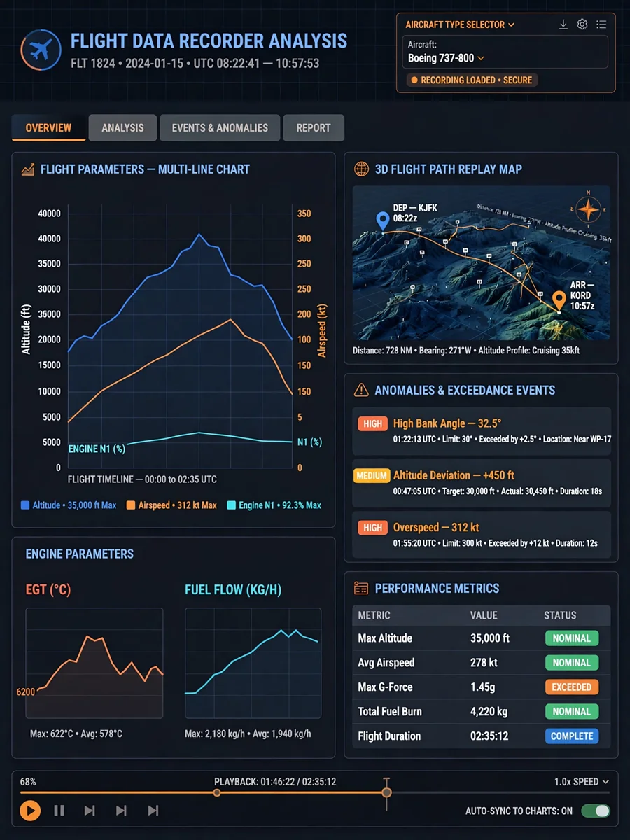Open the Altitude Deviation +450 ft event
630x840 pixels.
[x=482, y=482]
